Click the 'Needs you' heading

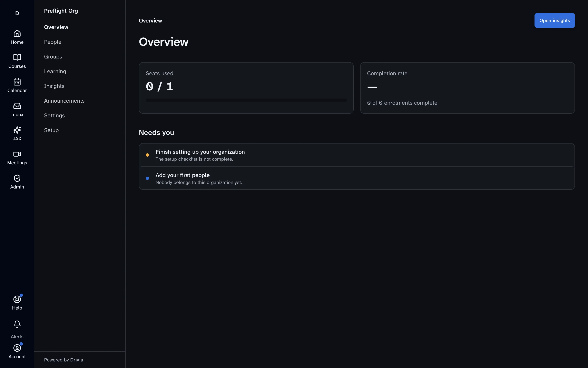pos(156,133)
